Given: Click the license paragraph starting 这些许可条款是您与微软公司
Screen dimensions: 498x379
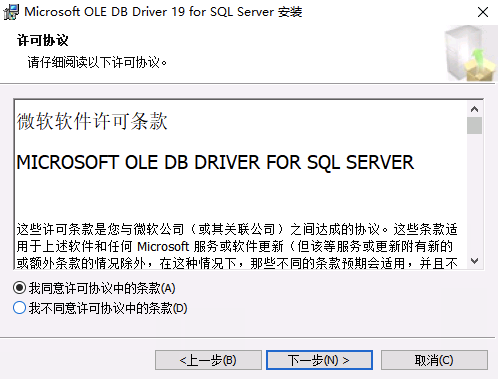Looking at the screenshot, I should coord(237,246).
